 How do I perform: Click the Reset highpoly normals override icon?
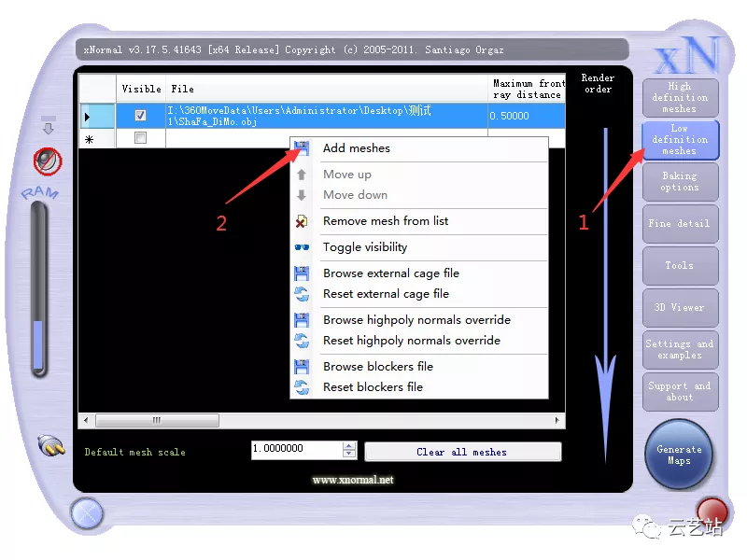coord(302,341)
